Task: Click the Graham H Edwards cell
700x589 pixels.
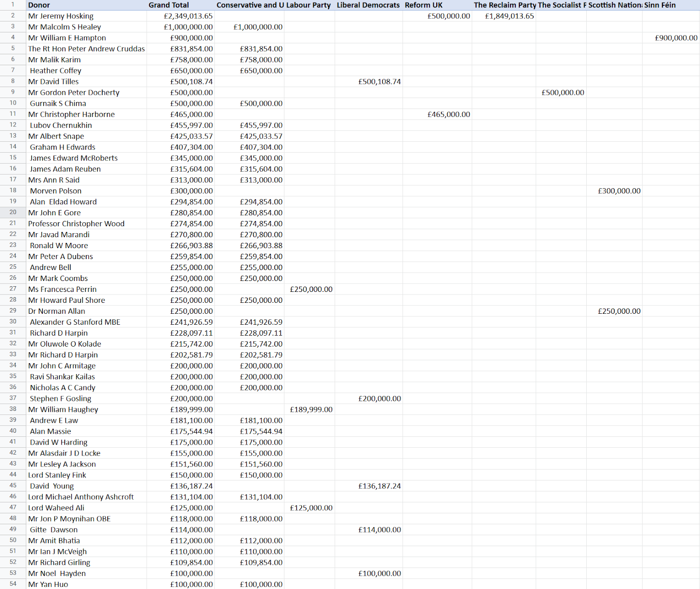Action: [x=86, y=147]
